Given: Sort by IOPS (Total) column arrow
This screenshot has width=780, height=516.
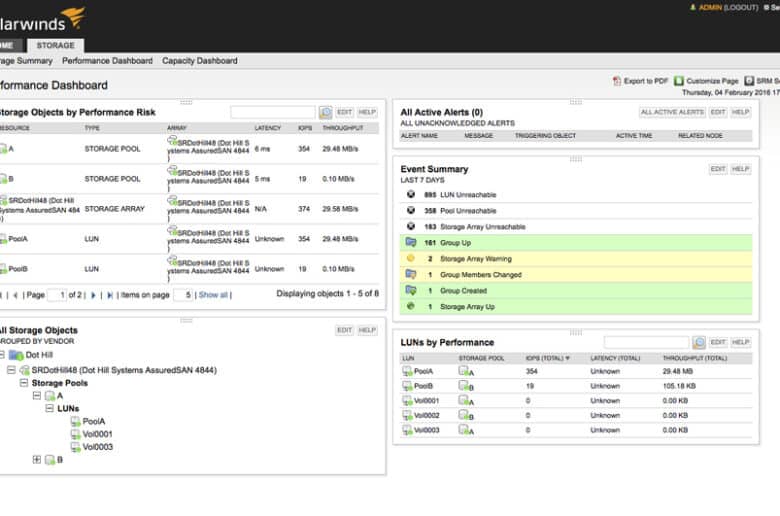Looking at the screenshot, I should coord(568,358).
